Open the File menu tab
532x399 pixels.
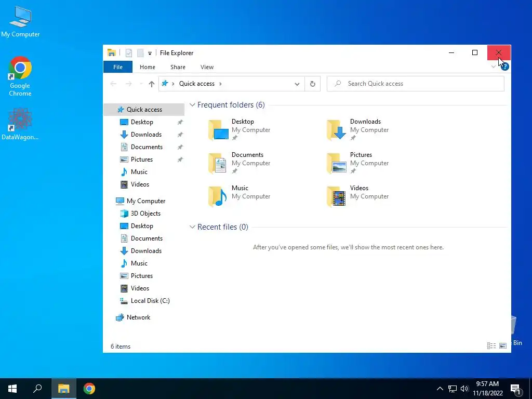pyautogui.click(x=118, y=67)
